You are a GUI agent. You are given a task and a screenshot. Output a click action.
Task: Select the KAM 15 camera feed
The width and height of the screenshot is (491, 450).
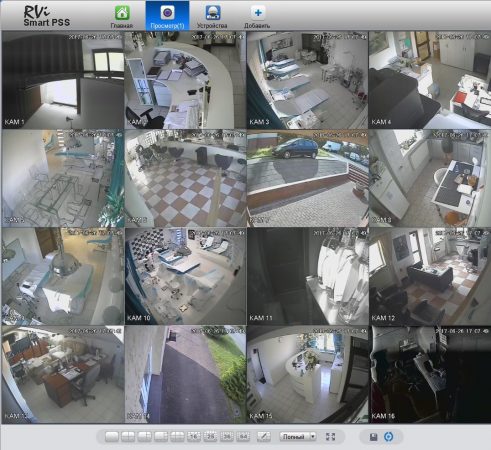[307, 374]
